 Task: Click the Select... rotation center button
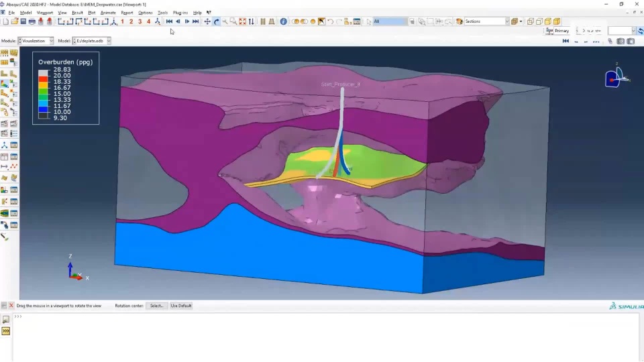(156, 306)
